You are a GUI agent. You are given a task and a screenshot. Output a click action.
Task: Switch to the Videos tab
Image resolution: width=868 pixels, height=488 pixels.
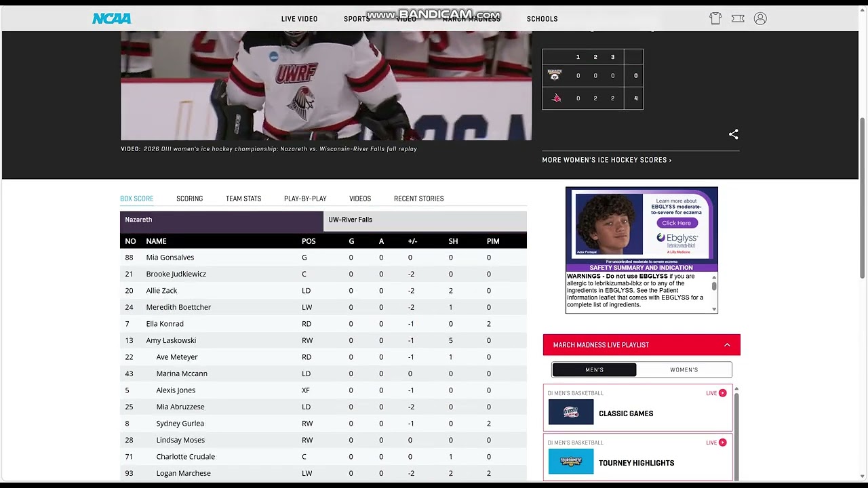[x=360, y=199]
